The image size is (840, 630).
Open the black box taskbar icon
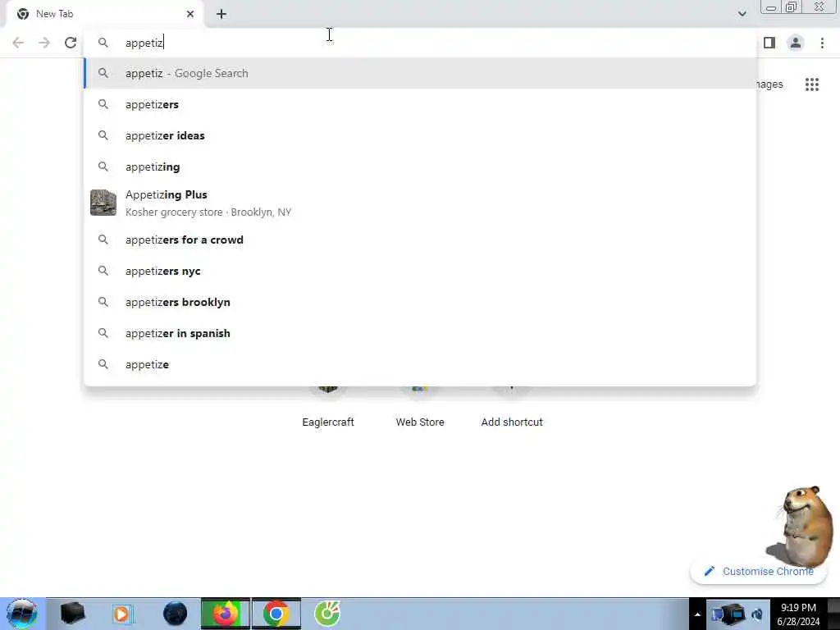tap(72, 614)
